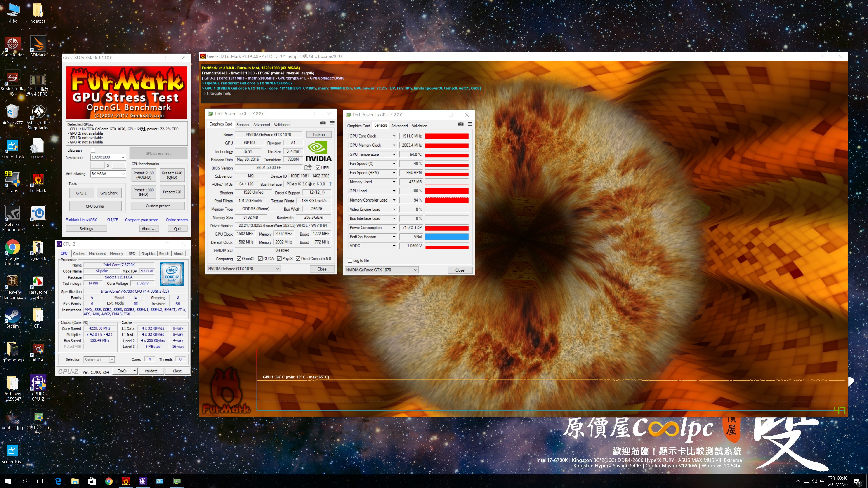The width and height of the screenshot is (868, 488).
Task: Enable the Log to file checkbox
Action: (350, 260)
